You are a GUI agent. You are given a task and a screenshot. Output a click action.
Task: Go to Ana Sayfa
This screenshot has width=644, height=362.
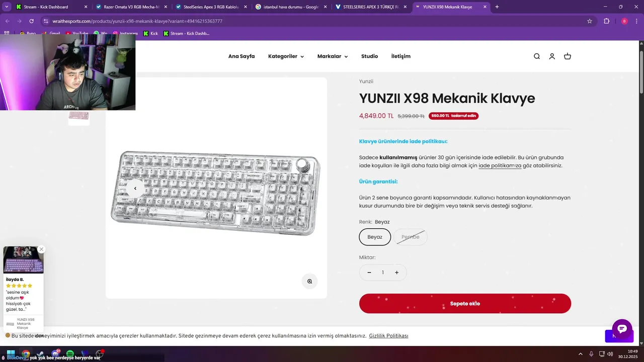[242, 56]
